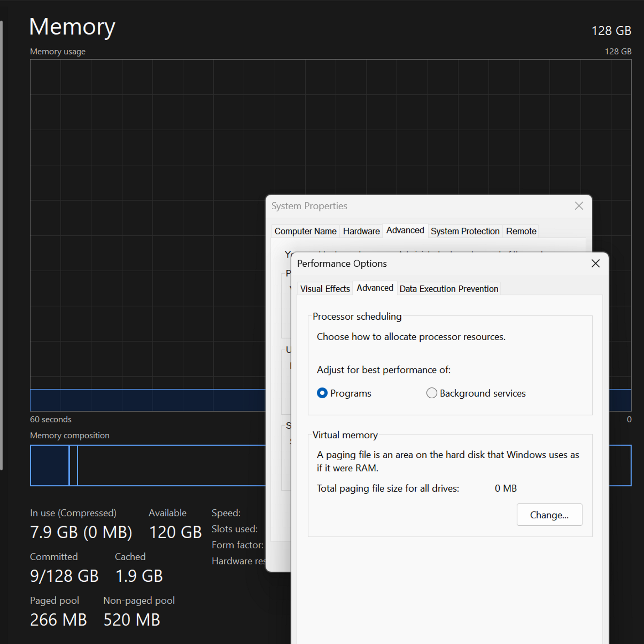Click the "1.9 GB" Cached value

(x=139, y=576)
